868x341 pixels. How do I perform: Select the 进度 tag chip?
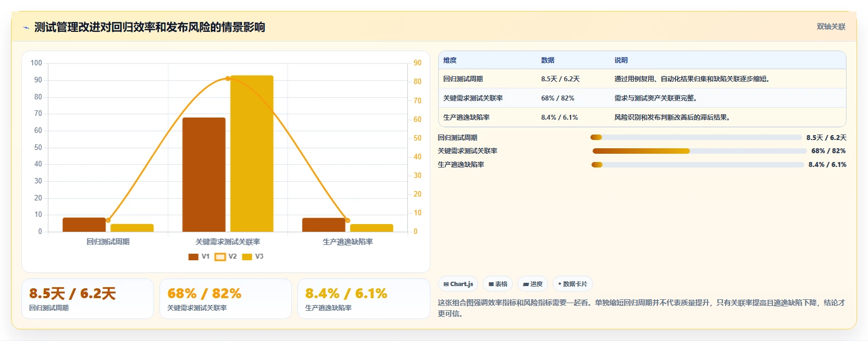[533, 284]
